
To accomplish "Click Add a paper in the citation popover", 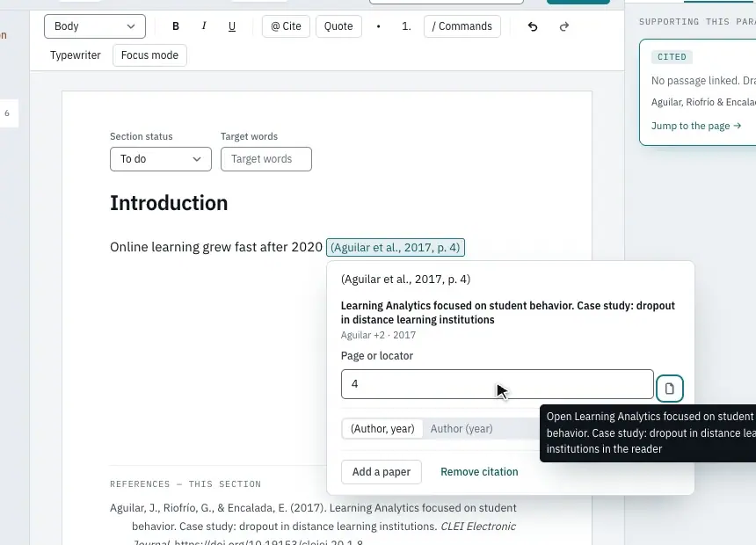I will tap(382, 472).
